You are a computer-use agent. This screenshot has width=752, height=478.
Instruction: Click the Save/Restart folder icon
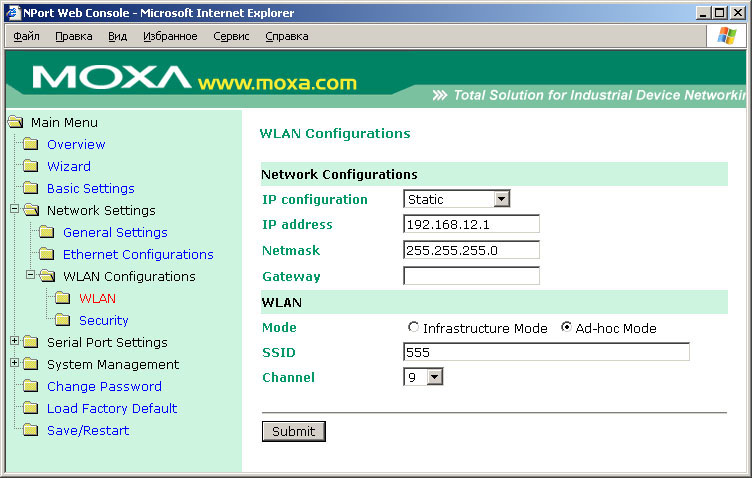click(x=30, y=431)
